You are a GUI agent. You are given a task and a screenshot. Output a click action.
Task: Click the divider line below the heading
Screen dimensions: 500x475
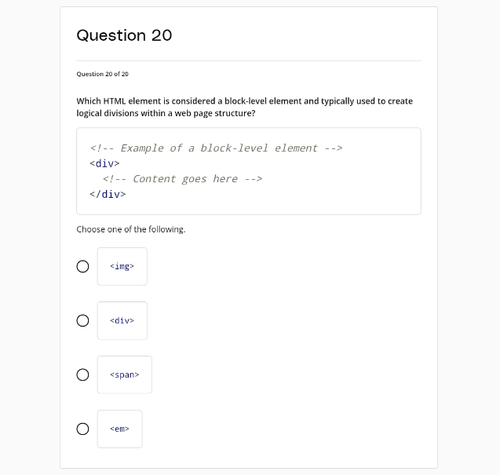(x=249, y=61)
